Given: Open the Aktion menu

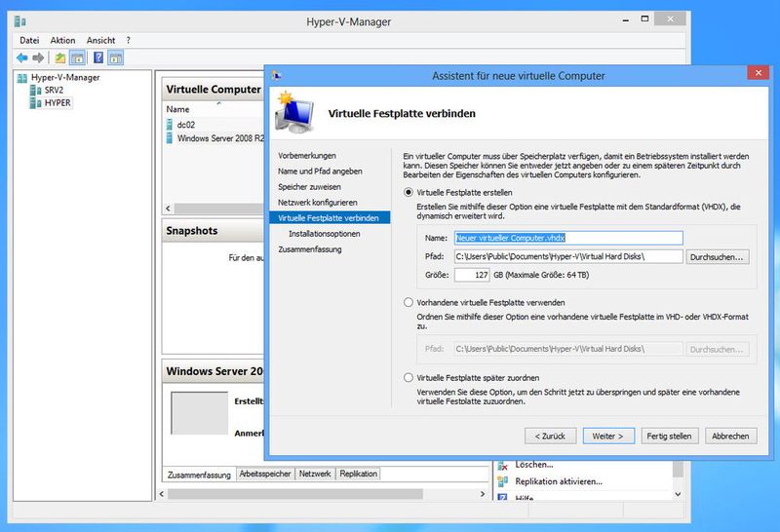Looking at the screenshot, I should point(62,40).
